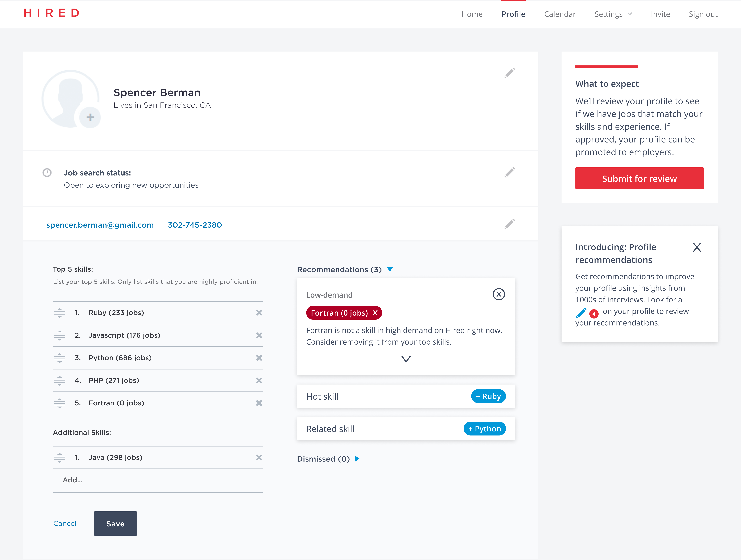Remove Fortran tag in Low-demand card
The image size is (741, 560).
pyautogui.click(x=375, y=313)
